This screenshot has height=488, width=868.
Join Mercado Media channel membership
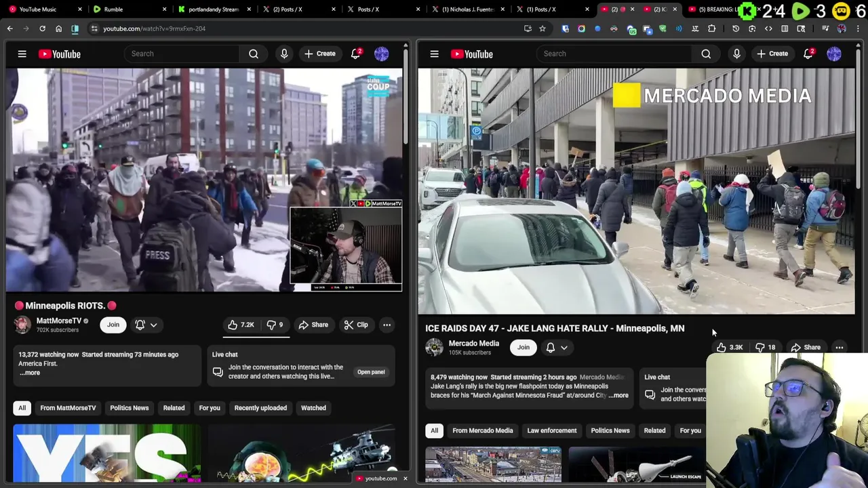tap(523, 347)
